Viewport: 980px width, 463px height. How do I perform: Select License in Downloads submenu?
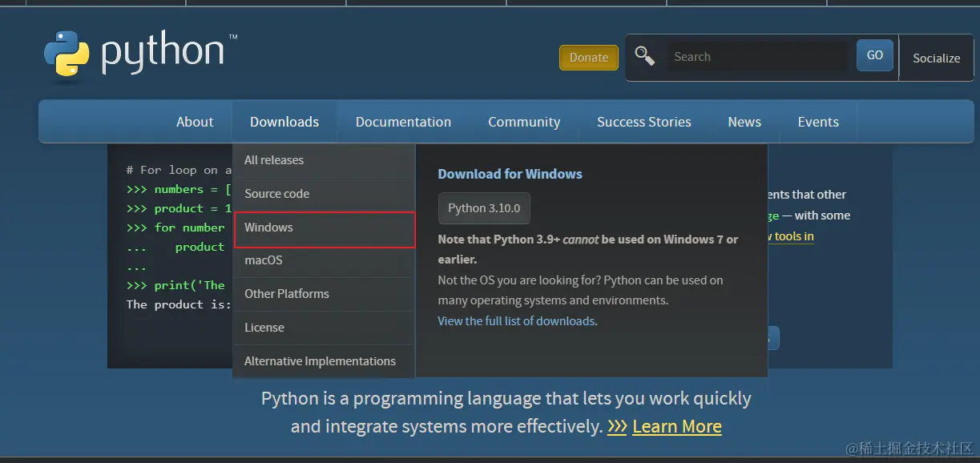[324, 328]
